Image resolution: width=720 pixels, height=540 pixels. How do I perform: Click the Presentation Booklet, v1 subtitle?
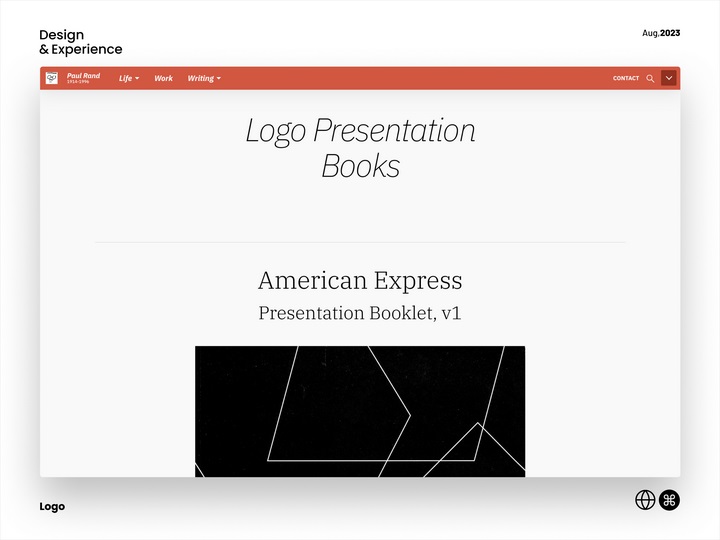pyautogui.click(x=360, y=313)
